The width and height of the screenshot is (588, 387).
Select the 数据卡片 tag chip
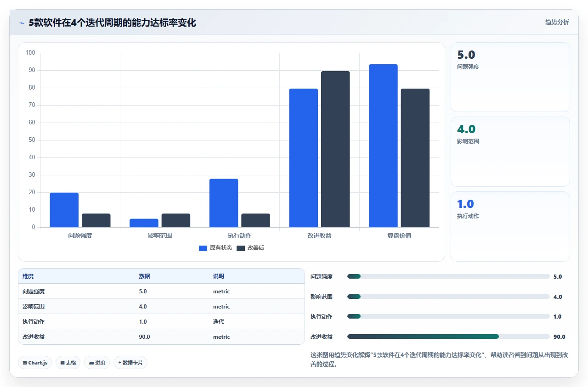(130, 363)
